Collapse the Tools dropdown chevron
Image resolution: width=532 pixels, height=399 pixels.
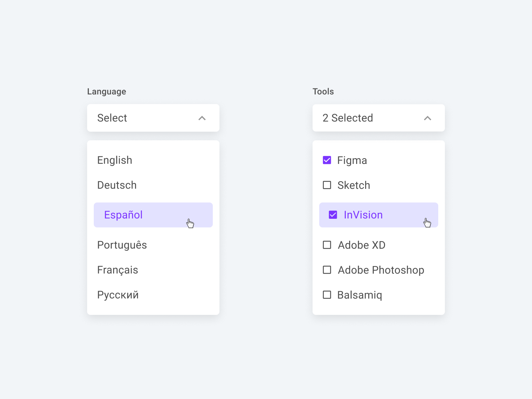(428, 118)
